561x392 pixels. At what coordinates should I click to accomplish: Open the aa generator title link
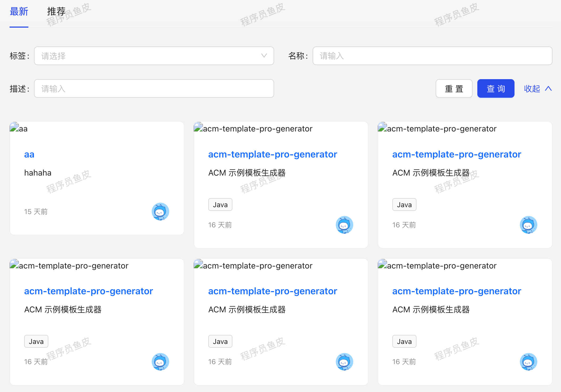(29, 154)
